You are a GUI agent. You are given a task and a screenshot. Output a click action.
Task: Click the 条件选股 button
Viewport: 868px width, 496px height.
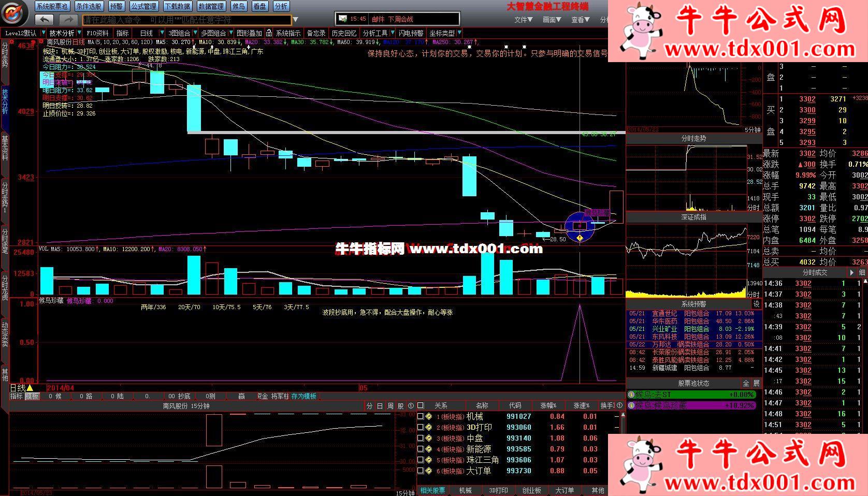coord(89,6)
